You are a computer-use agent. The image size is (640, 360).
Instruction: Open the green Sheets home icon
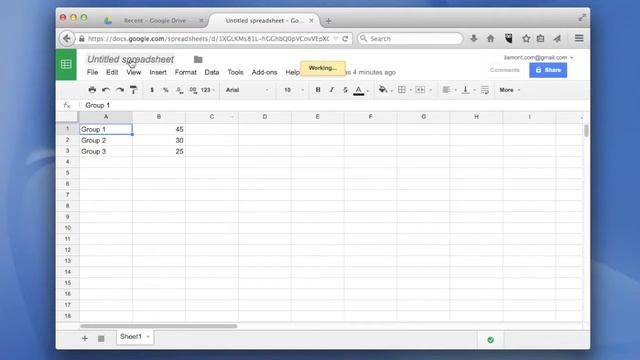point(66,64)
